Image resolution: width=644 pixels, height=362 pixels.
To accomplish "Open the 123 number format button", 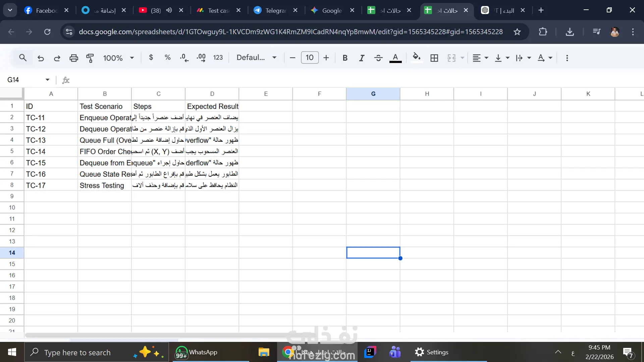I will click(218, 58).
